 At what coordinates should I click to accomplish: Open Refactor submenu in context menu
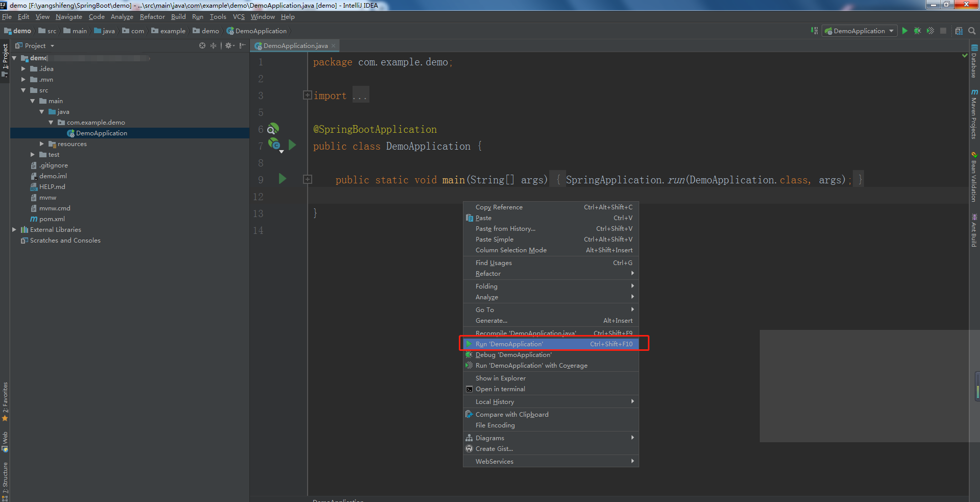551,273
